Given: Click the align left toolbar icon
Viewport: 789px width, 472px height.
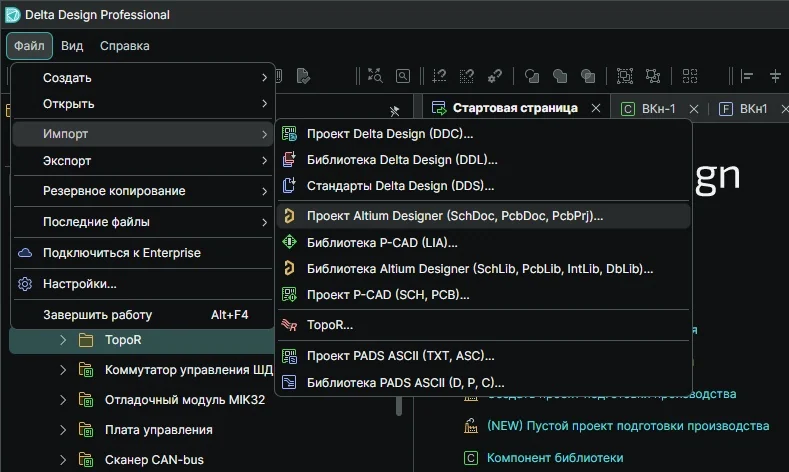Looking at the screenshot, I should click(x=747, y=76).
